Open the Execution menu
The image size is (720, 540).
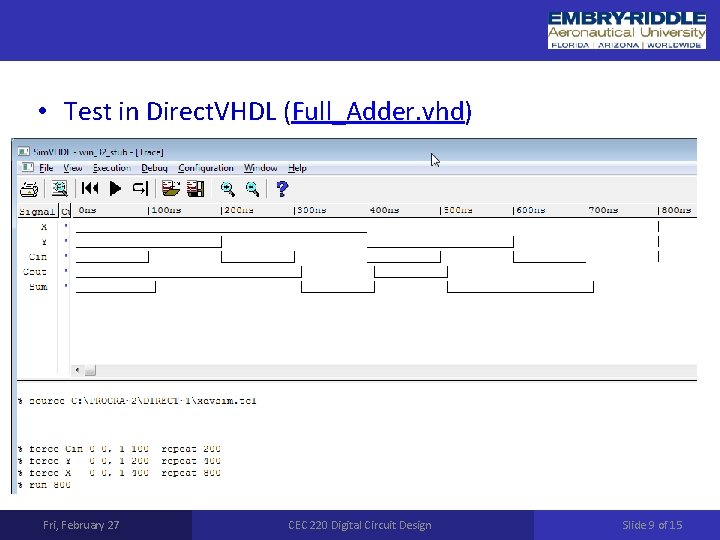112,168
